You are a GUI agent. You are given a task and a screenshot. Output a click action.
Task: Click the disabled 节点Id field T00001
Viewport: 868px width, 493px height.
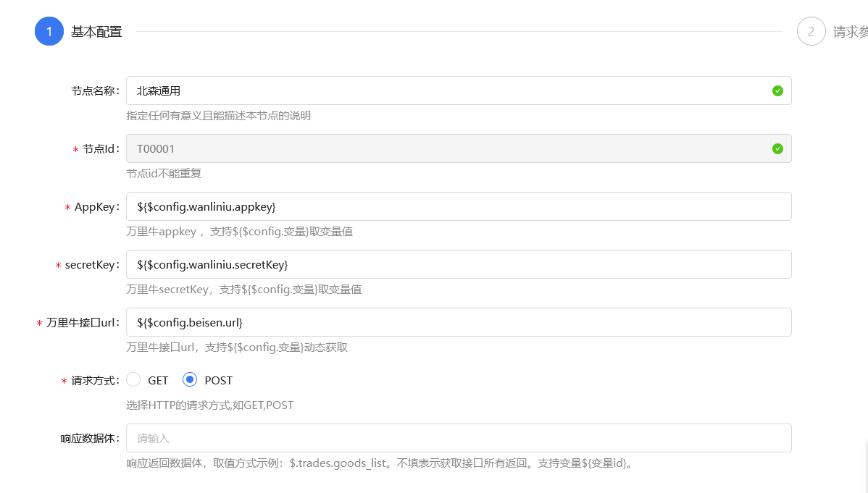[x=435, y=148]
